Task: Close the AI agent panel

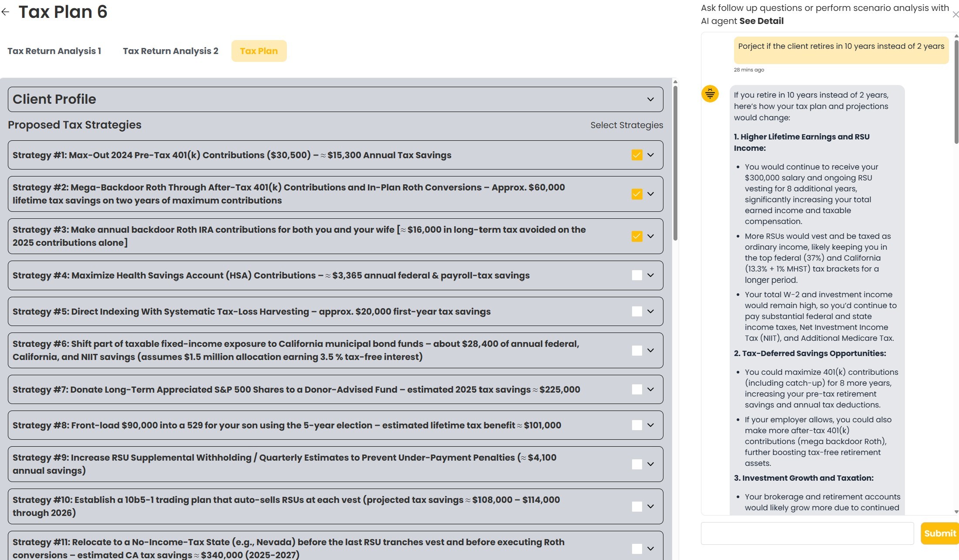Action: click(x=955, y=14)
